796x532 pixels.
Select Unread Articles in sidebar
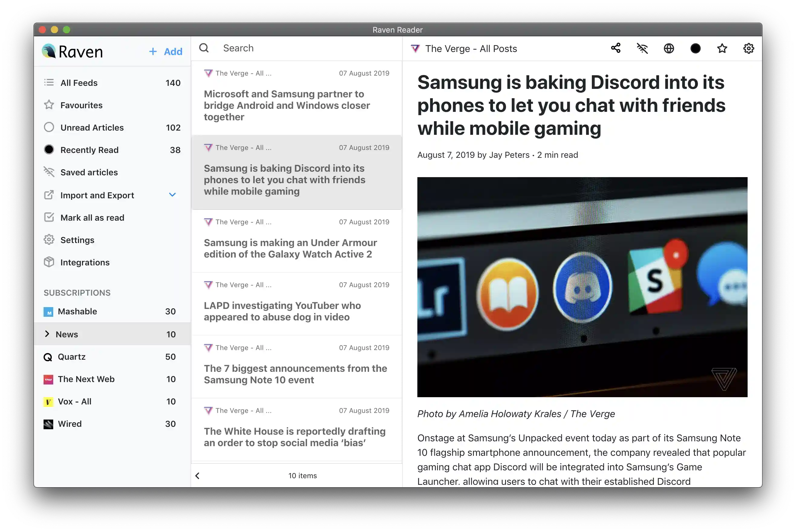click(92, 128)
